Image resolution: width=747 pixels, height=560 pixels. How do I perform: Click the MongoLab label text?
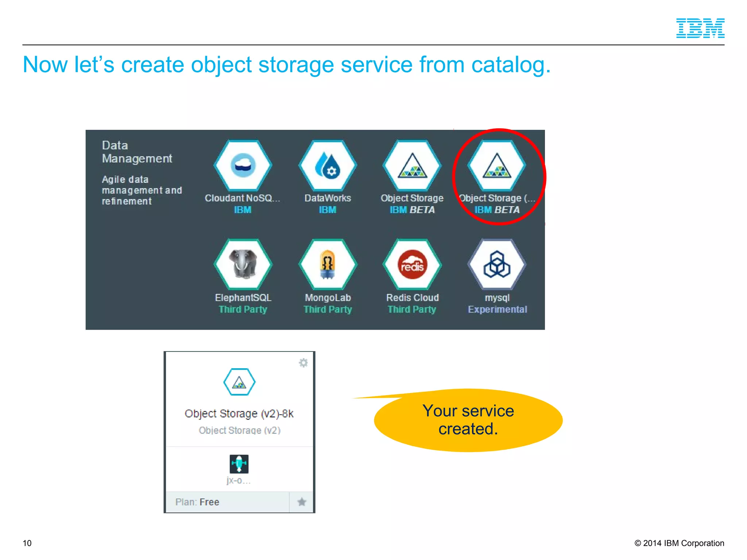click(x=328, y=297)
